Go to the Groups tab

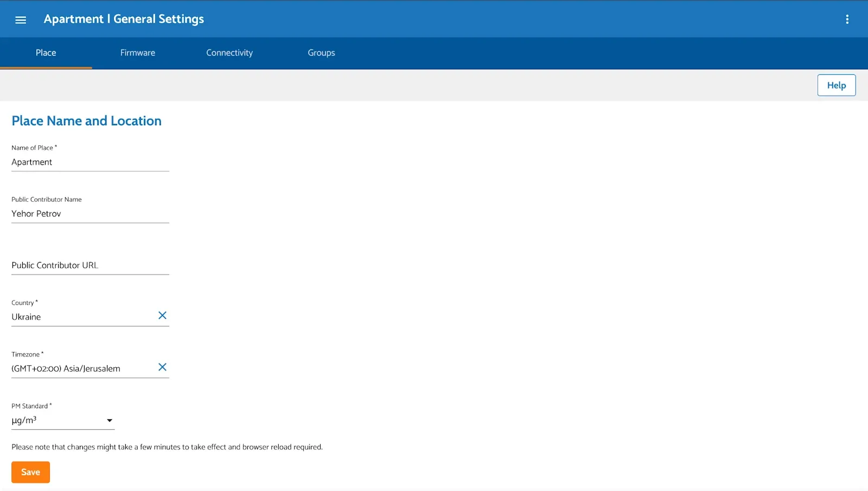321,53
